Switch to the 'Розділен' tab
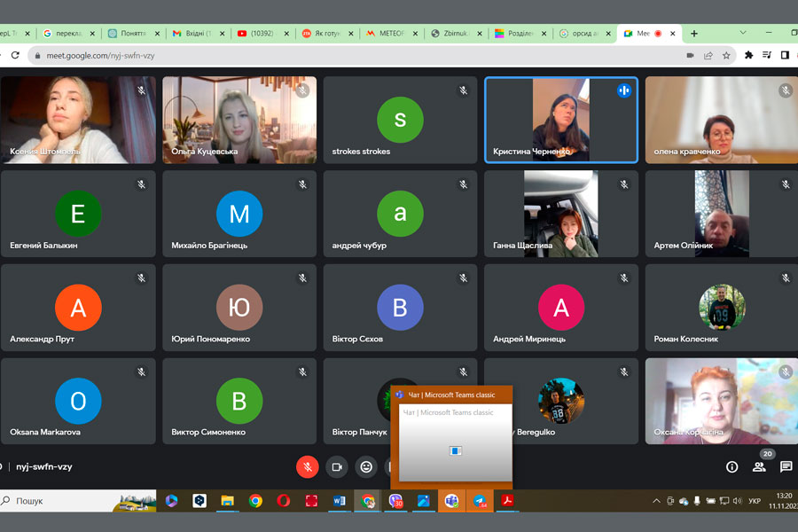This screenshot has height=532, width=798. 520,34
